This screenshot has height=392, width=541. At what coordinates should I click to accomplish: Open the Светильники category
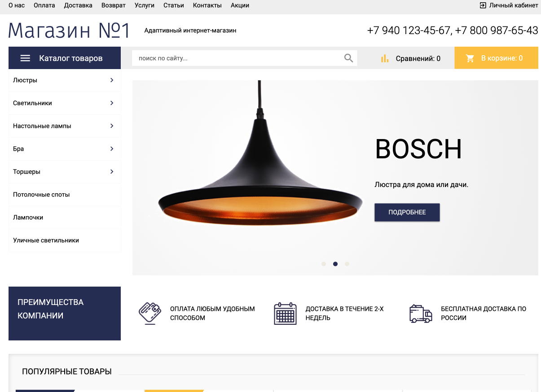pos(65,103)
